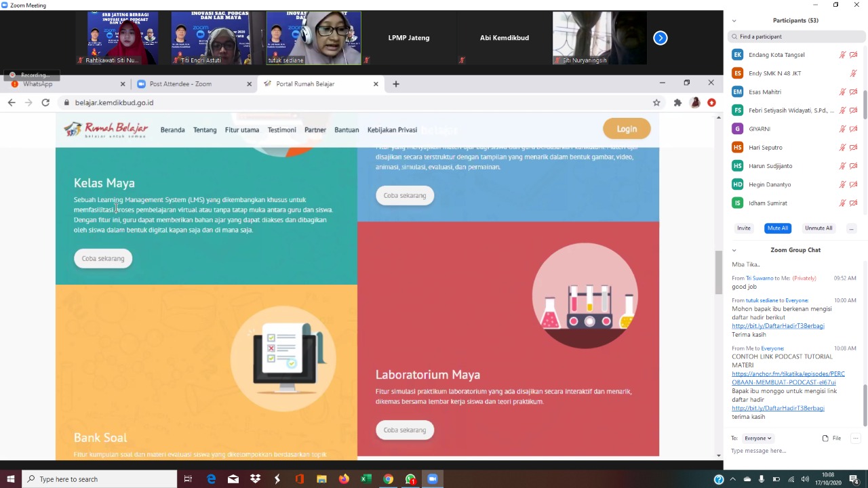
Task: Go back with browser back arrow
Action: [x=12, y=102]
